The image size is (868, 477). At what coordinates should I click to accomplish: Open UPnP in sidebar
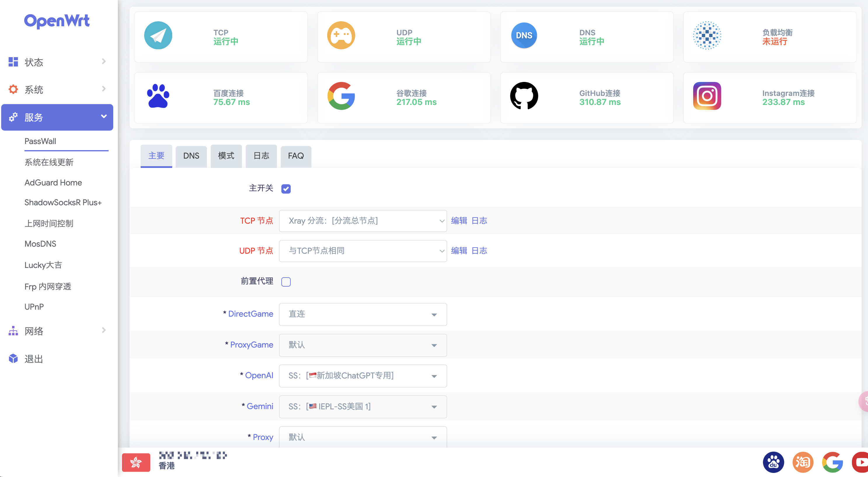(34, 307)
